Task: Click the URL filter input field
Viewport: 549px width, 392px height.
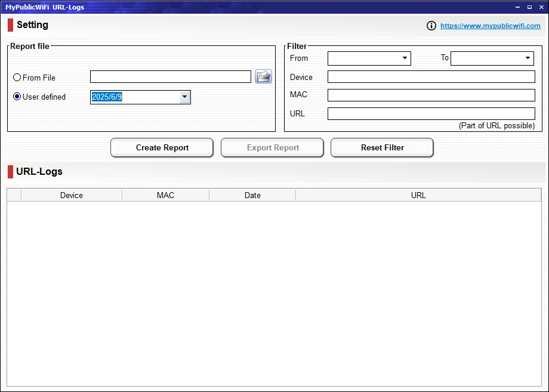Action: pyautogui.click(x=431, y=113)
